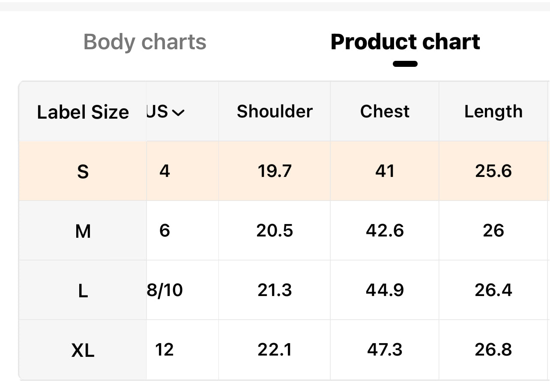The height and width of the screenshot is (392, 550).
Task: Click the Length column header
Action: 493,111
